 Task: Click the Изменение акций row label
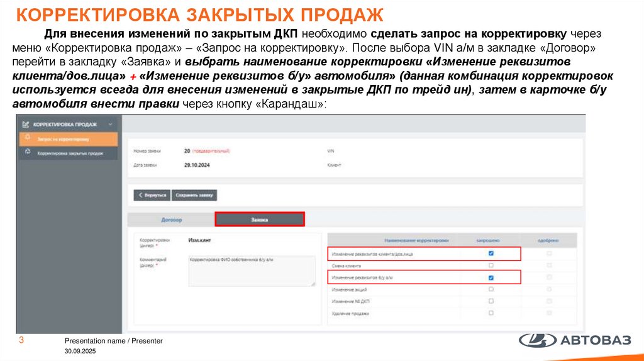click(349, 289)
